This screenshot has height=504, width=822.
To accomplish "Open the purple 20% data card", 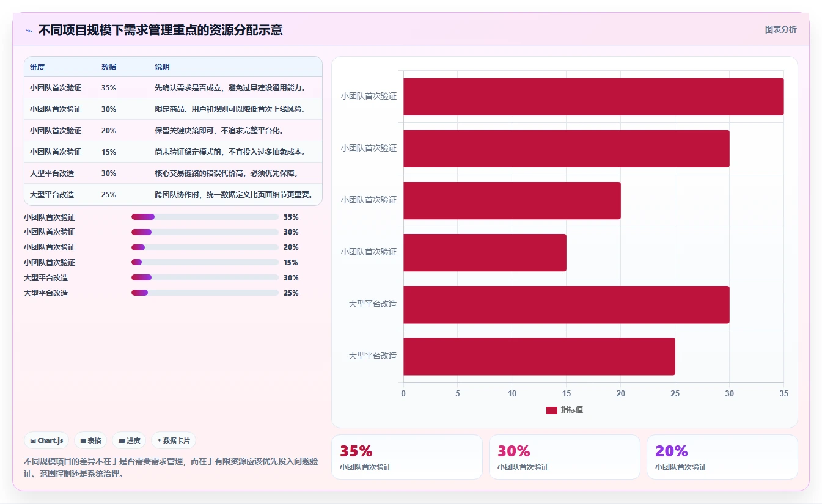I will (722, 457).
